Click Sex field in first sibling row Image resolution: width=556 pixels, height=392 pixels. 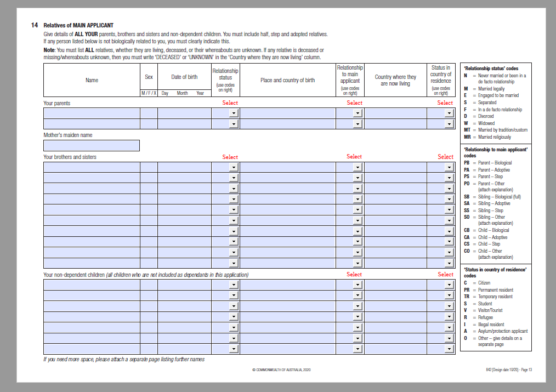(149, 167)
